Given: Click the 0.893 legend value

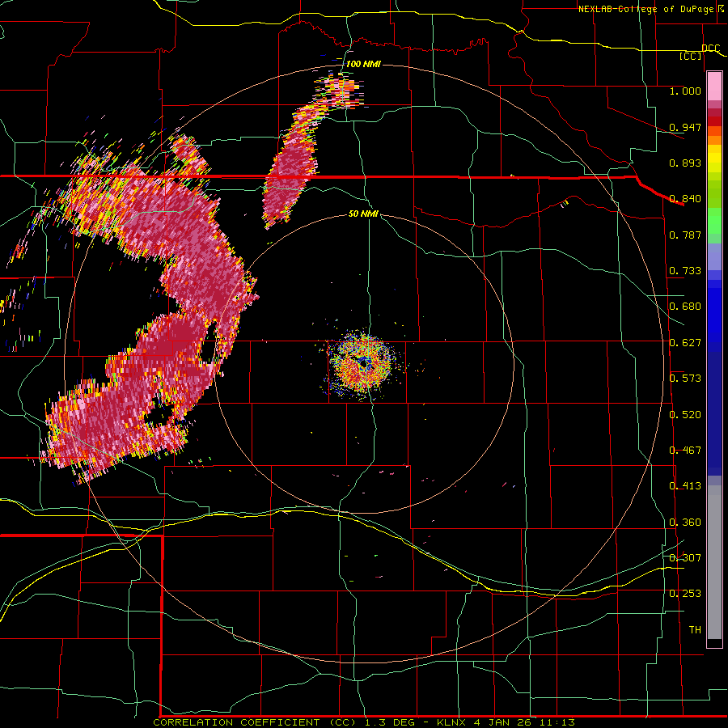Looking at the screenshot, I should click(x=685, y=163).
